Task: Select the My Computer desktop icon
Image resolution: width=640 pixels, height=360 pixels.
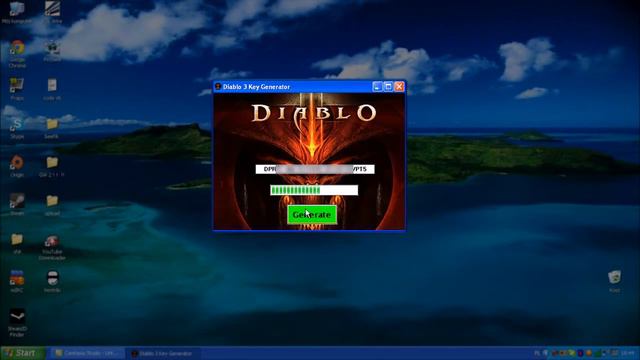Action: coord(17,12)
